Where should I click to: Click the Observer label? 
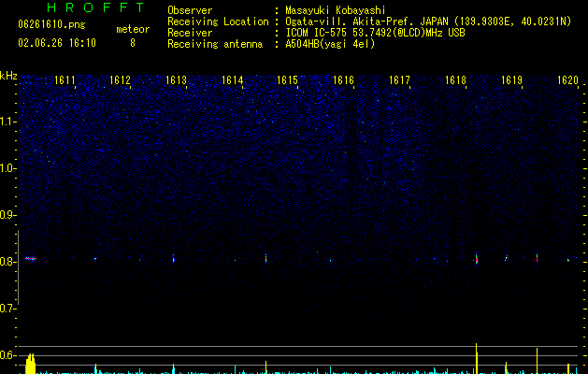coord(190,10)
